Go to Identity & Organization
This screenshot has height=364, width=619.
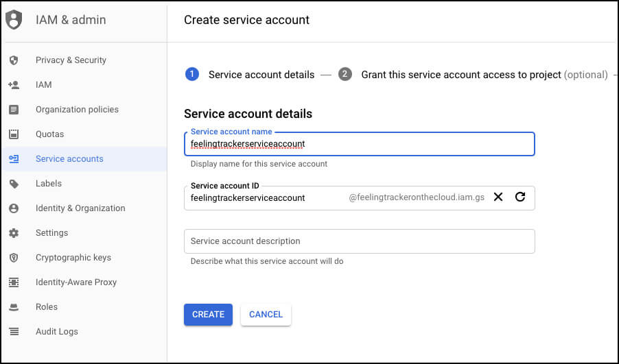(80, 208)
